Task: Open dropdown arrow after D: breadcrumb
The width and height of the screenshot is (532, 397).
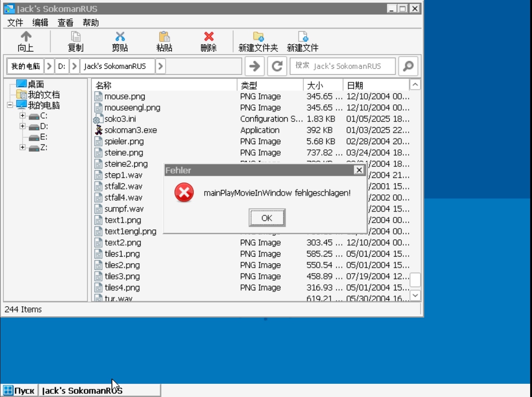Action: coord(74,66)
